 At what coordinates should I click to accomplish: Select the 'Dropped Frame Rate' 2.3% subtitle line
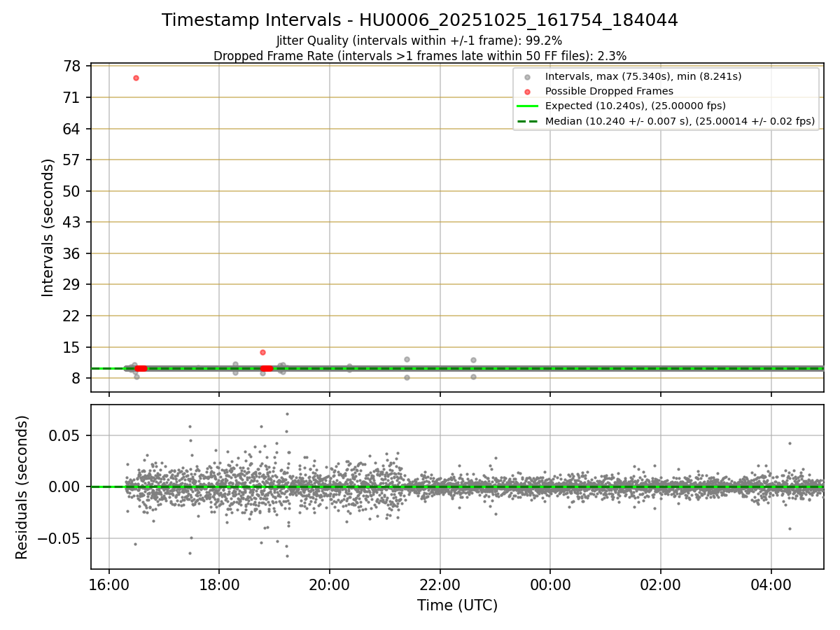click(x=419, y=56)
